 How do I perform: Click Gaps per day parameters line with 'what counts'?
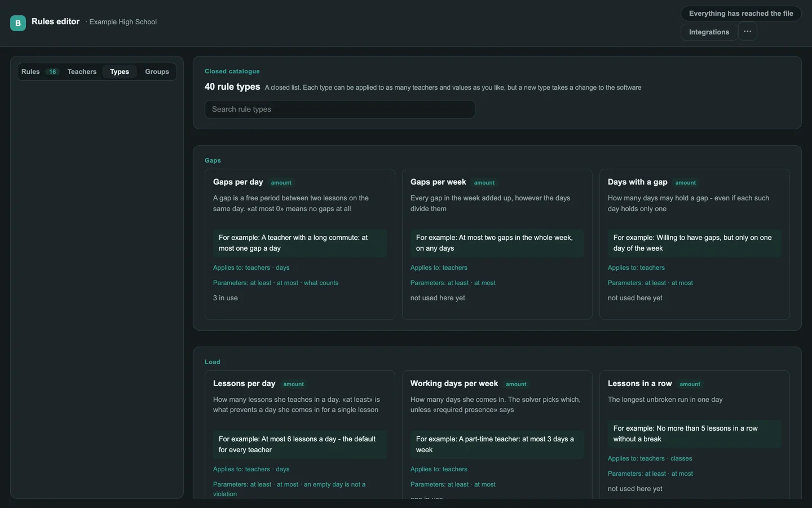coord(276,283)
